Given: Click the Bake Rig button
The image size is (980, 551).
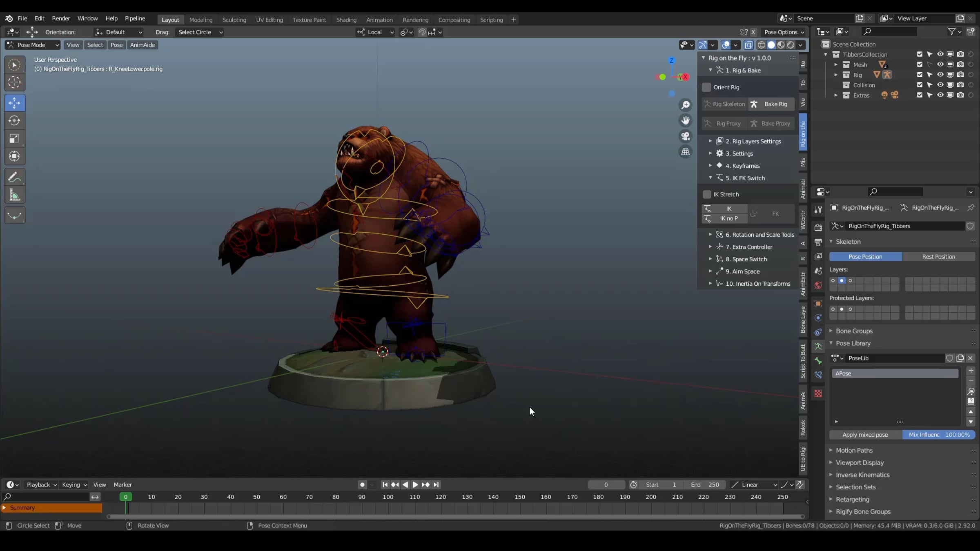Looking at the screenshot, I should 771,104.
